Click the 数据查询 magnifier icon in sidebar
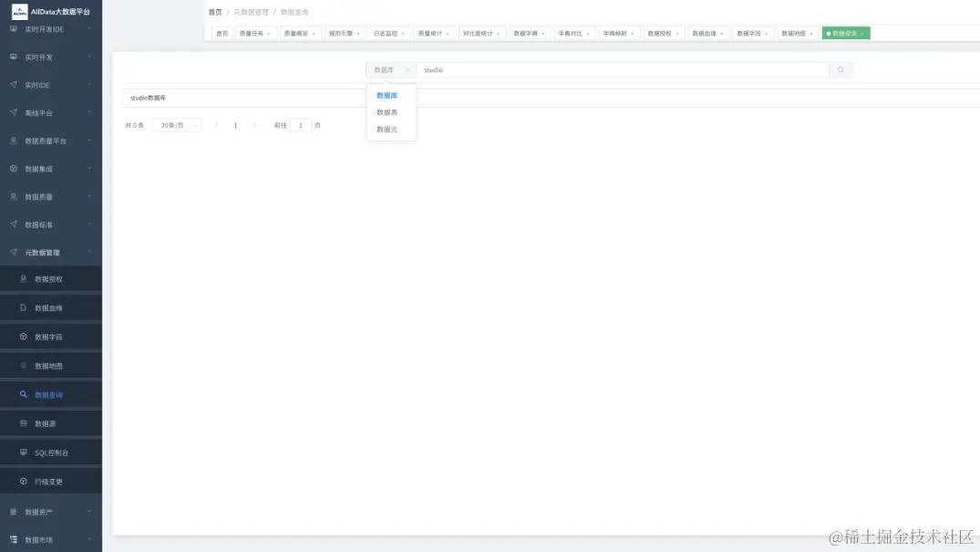Image resolution: width=980 pixels, height=552 pixels. tap(23, 394)
